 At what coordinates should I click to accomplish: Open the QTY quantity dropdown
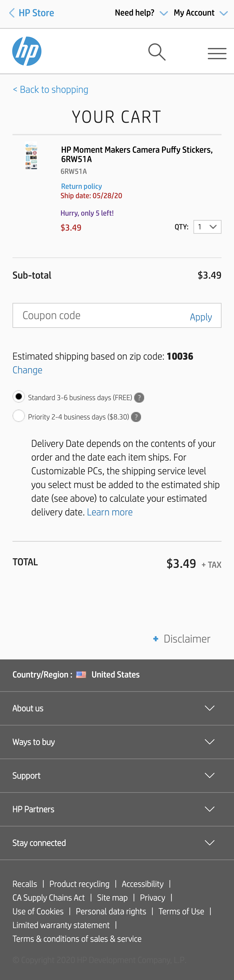207,226
